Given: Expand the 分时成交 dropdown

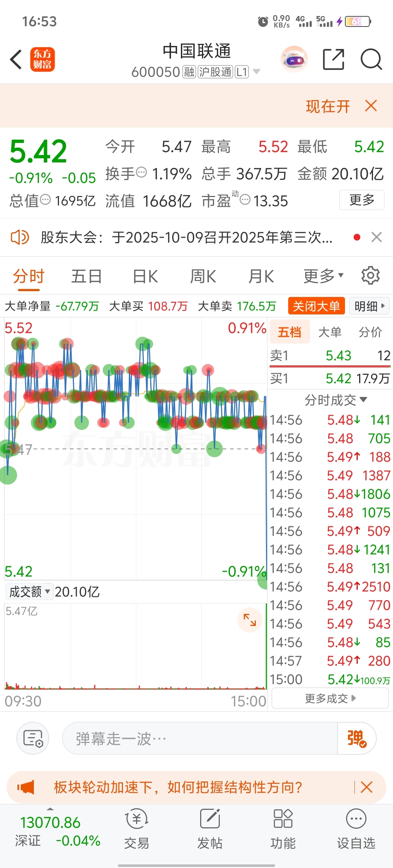Looking at the screenshot, I should pos(336,400).
